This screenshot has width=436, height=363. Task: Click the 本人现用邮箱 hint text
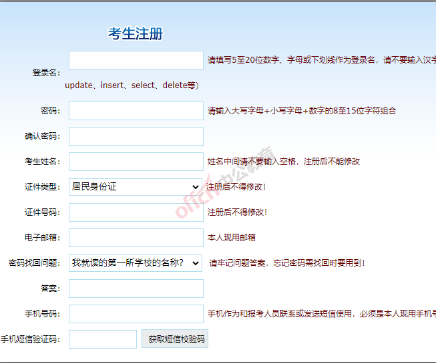232,237
